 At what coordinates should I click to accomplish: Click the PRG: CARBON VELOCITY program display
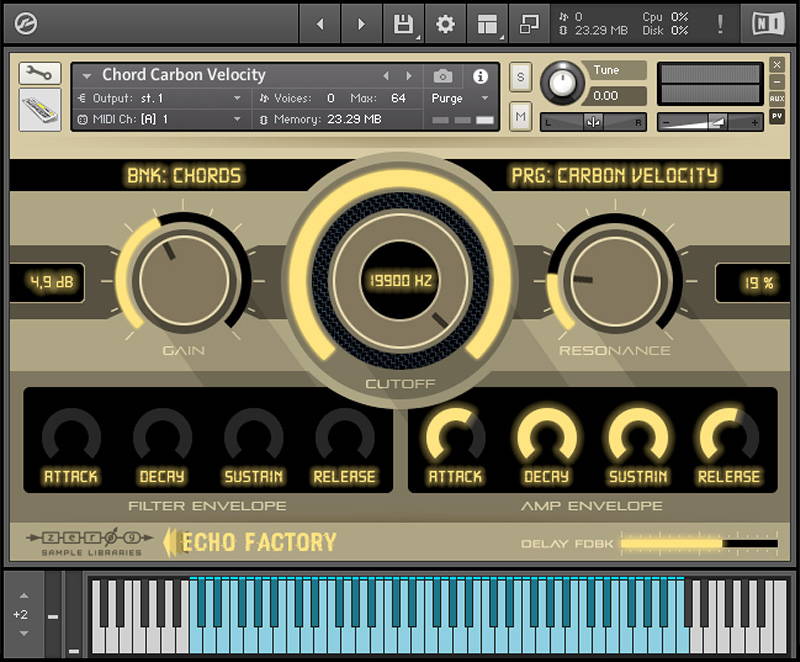tap(614, 176)
